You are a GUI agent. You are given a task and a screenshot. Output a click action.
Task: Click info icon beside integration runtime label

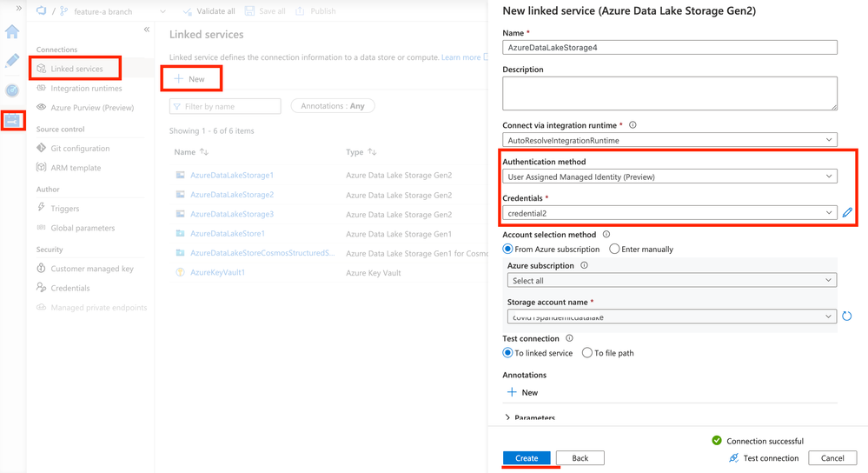[633, 125]
